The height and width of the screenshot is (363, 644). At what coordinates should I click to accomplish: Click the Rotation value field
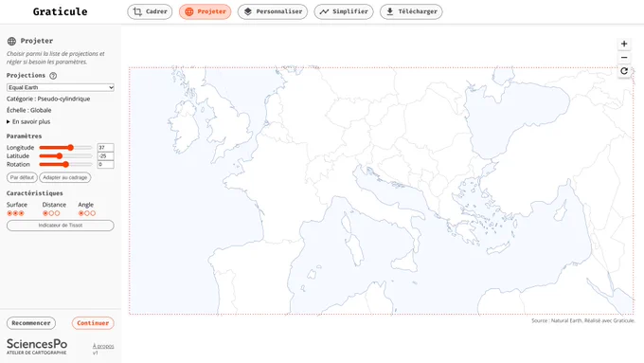[x=105, y=164]
